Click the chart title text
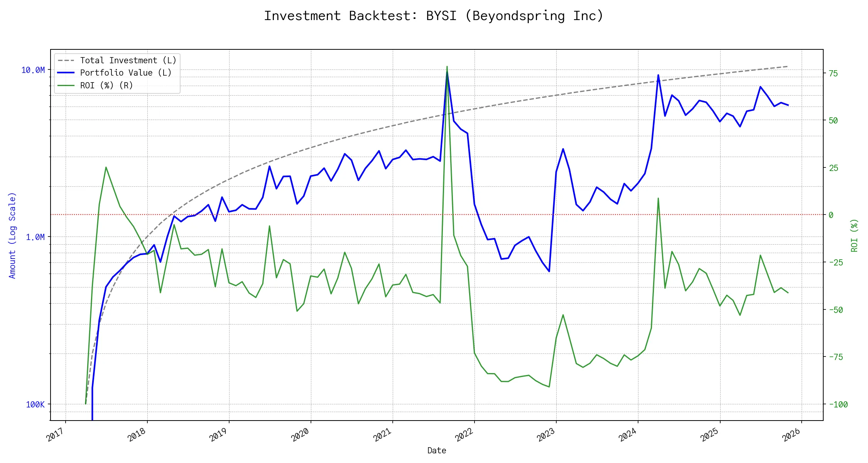 tap(434, 16)
